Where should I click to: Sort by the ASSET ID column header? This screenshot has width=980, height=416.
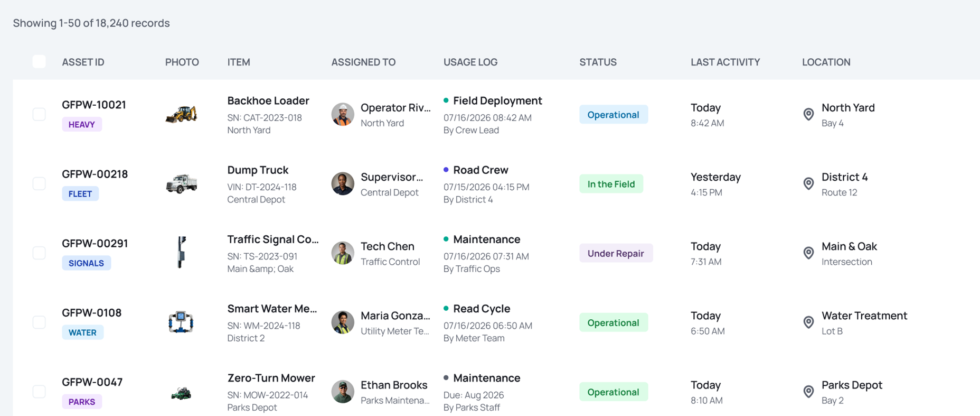coord(83,62)
